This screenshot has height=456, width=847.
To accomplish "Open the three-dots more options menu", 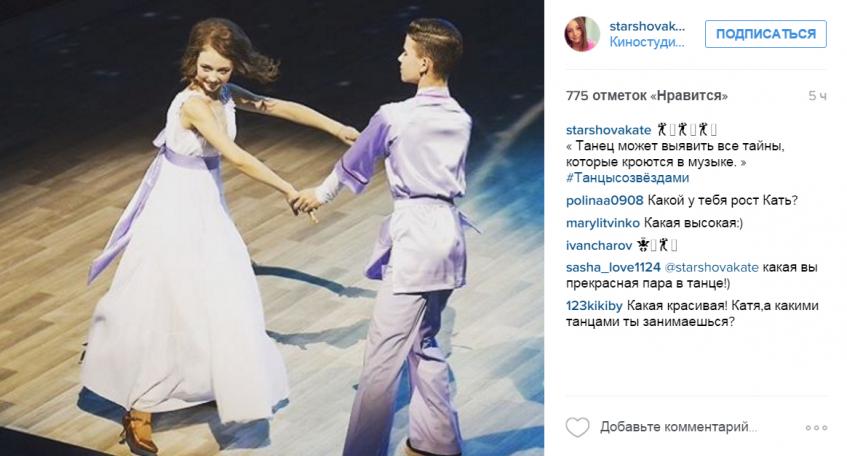I will click(x=816, y=427).
